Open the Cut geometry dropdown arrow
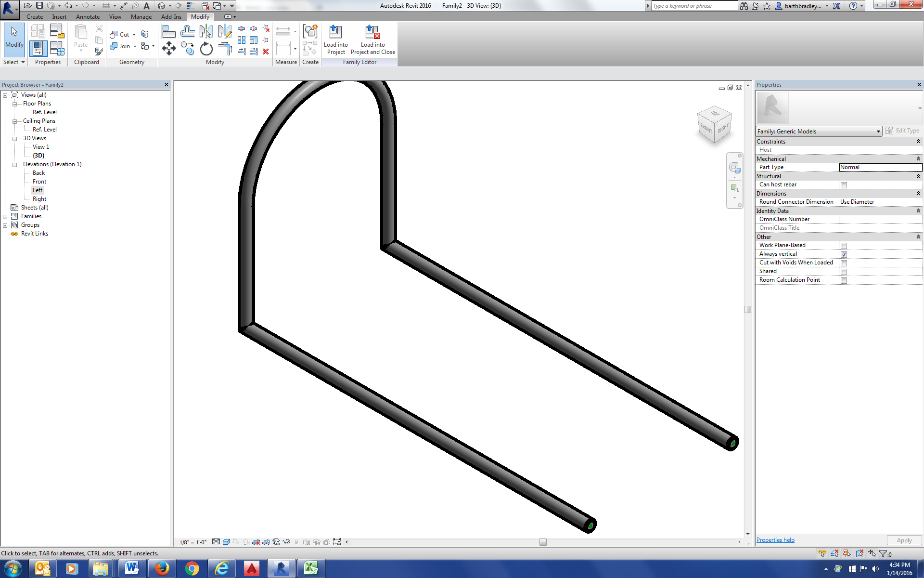924x578 pixels. (134, 35)
